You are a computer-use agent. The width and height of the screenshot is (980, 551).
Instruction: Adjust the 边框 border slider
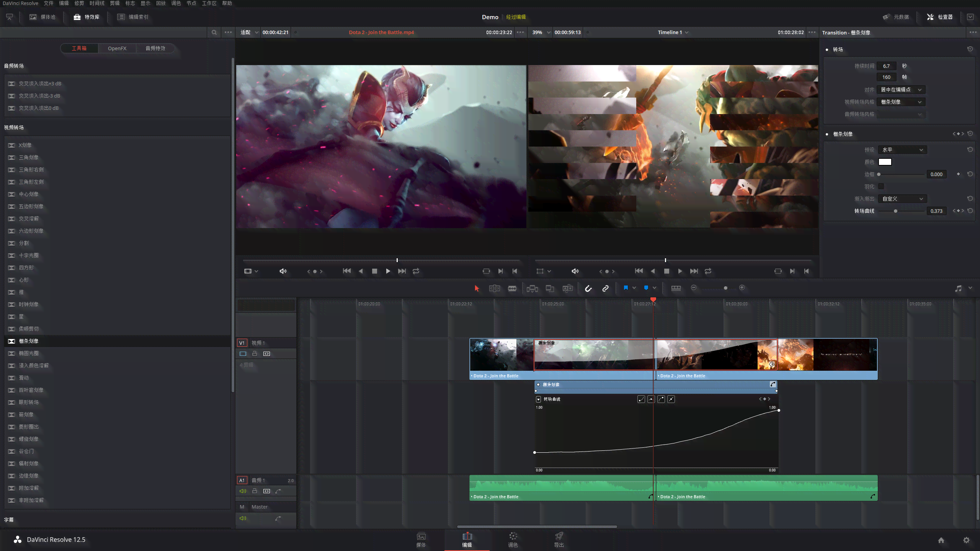[879, 174]
